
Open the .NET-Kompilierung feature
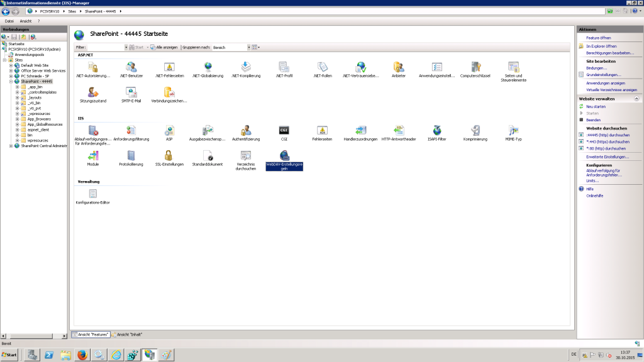[x=246, y=70]
